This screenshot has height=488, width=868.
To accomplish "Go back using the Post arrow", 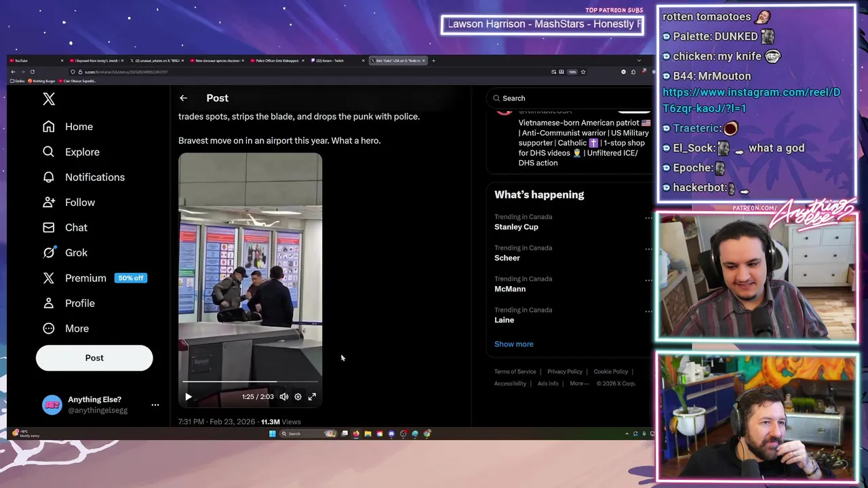I will [183, 98].
